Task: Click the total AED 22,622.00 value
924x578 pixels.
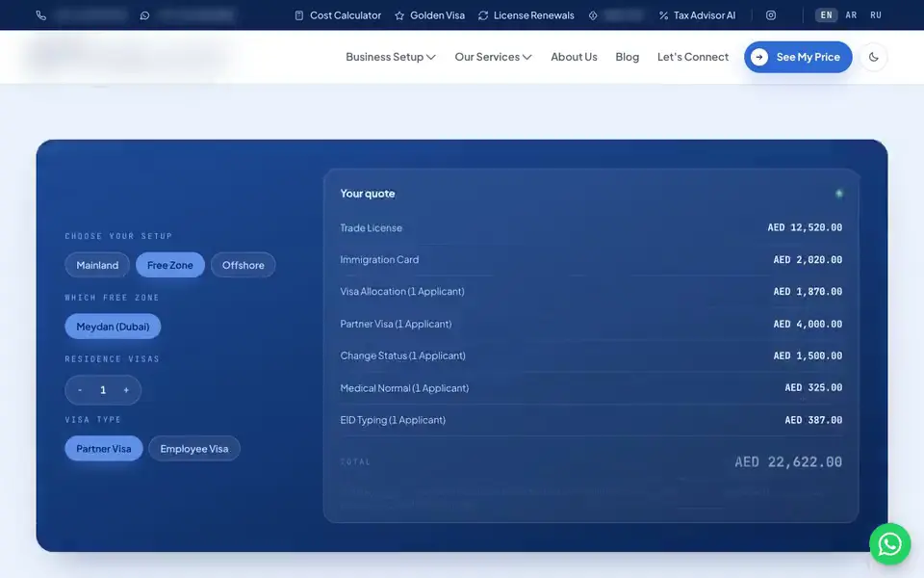Action: 788,461
